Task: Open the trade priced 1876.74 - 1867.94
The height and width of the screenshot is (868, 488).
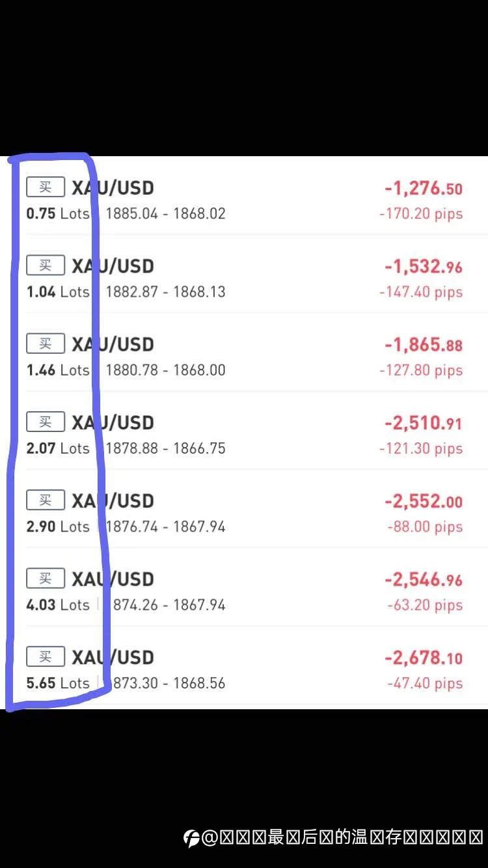Action: (244, 508)
